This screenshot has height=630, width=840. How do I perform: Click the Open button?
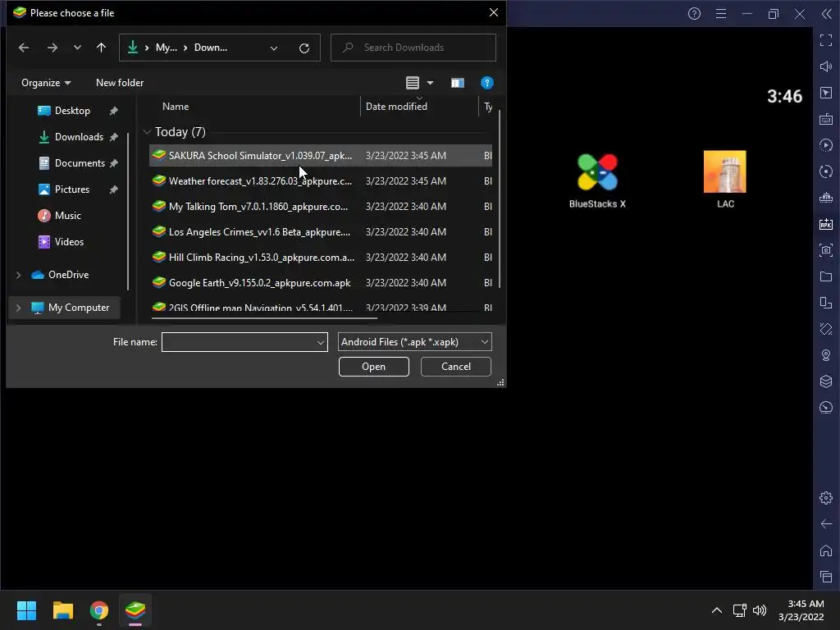click(373, 367)
